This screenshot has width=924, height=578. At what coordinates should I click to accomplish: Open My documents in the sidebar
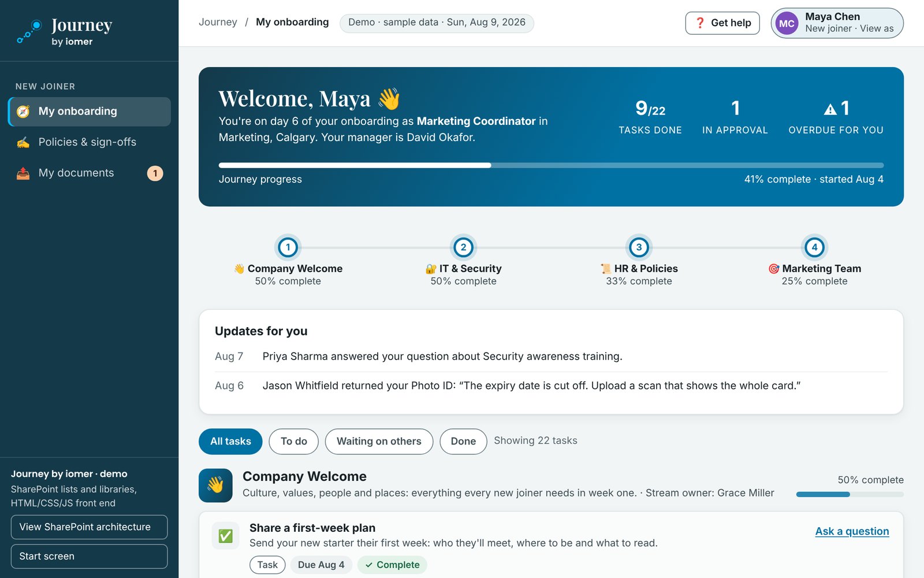click(90, 173)
